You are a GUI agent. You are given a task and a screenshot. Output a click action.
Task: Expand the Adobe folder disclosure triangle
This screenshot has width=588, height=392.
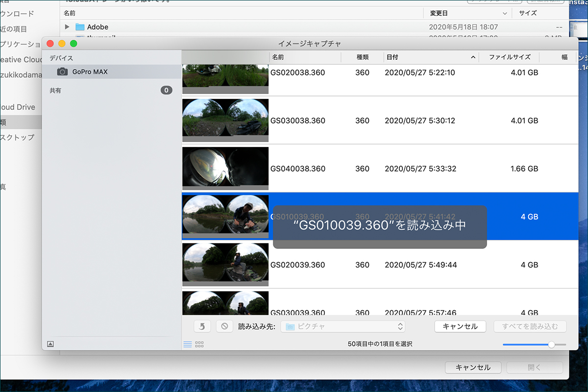pos(67,27)
